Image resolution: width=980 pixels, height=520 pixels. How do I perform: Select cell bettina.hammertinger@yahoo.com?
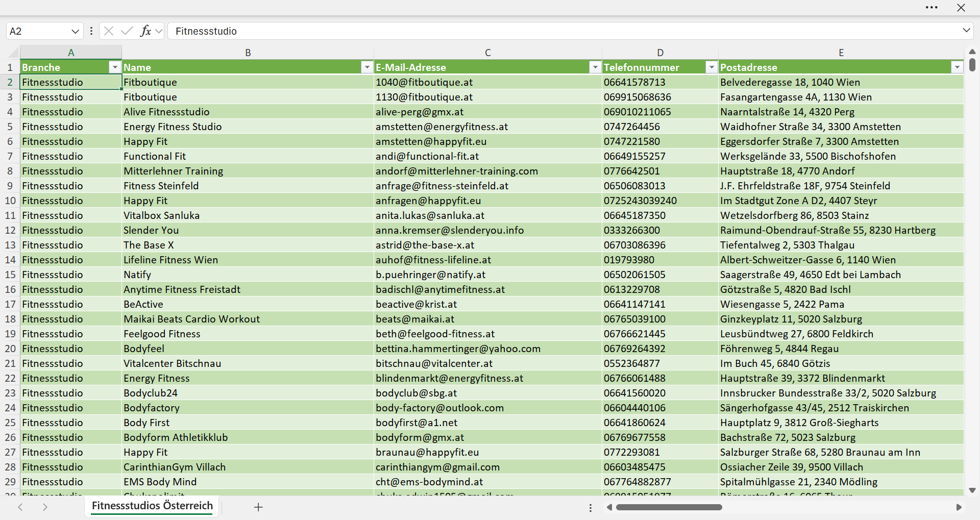pos(488,349)
